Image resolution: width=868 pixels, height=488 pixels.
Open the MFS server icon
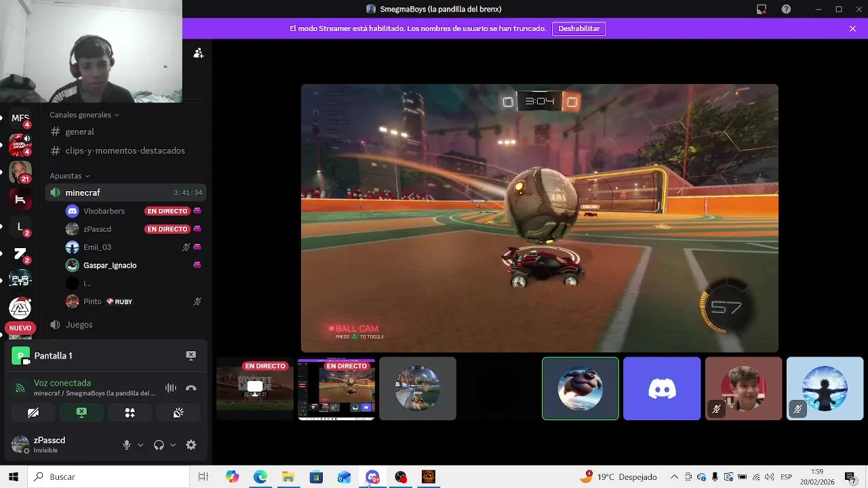click(20, 117)
